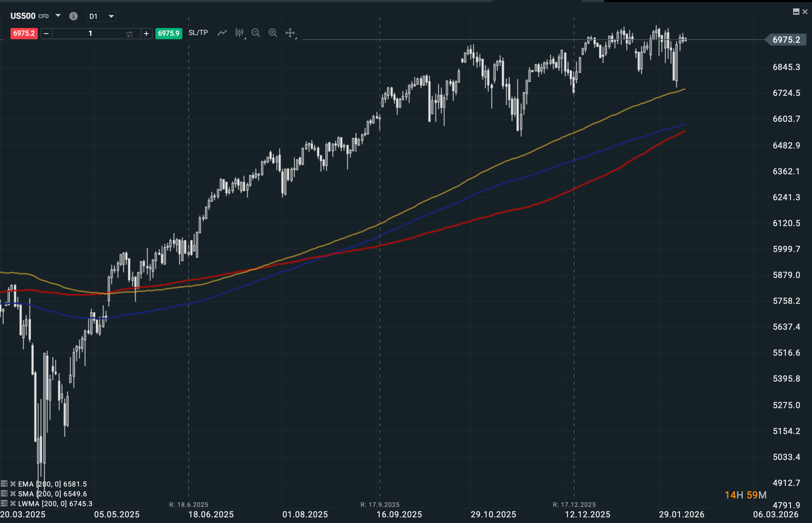
Task: Minimize the chart panel
Action: pos(796,12)
